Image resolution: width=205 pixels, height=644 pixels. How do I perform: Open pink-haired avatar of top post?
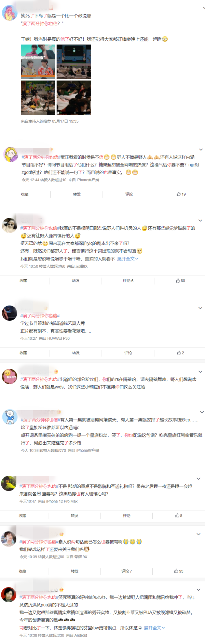[x=10, y=13]
